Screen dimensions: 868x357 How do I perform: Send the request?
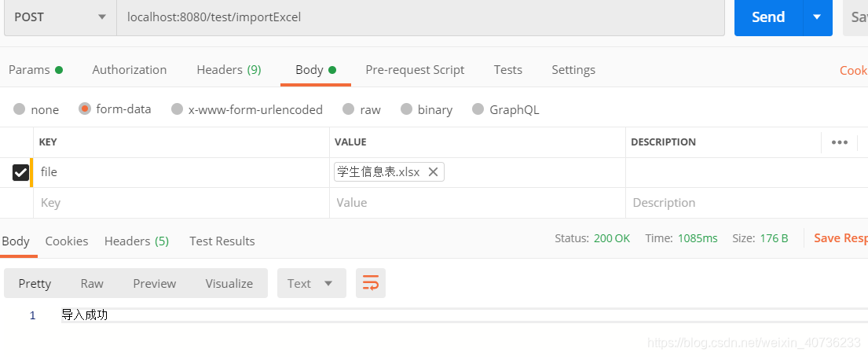(x=767, y=17)
